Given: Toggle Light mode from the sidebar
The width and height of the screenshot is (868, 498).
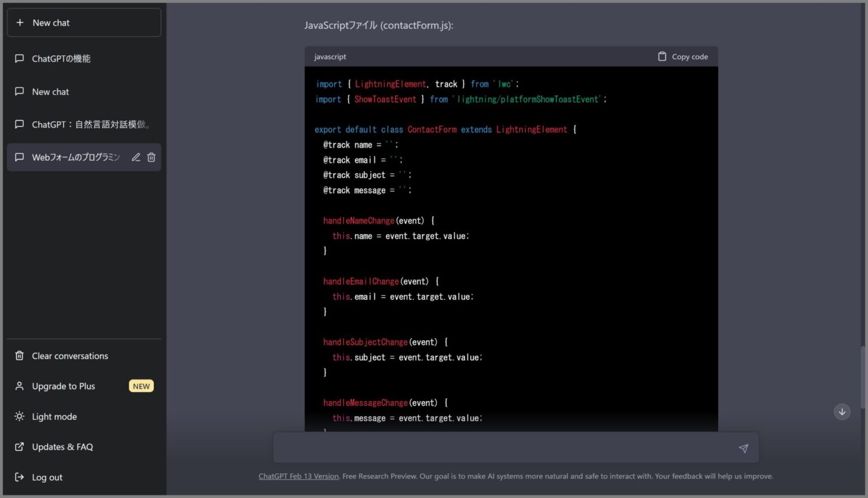Looking at the screenshot, I should [x=54, y=417].
